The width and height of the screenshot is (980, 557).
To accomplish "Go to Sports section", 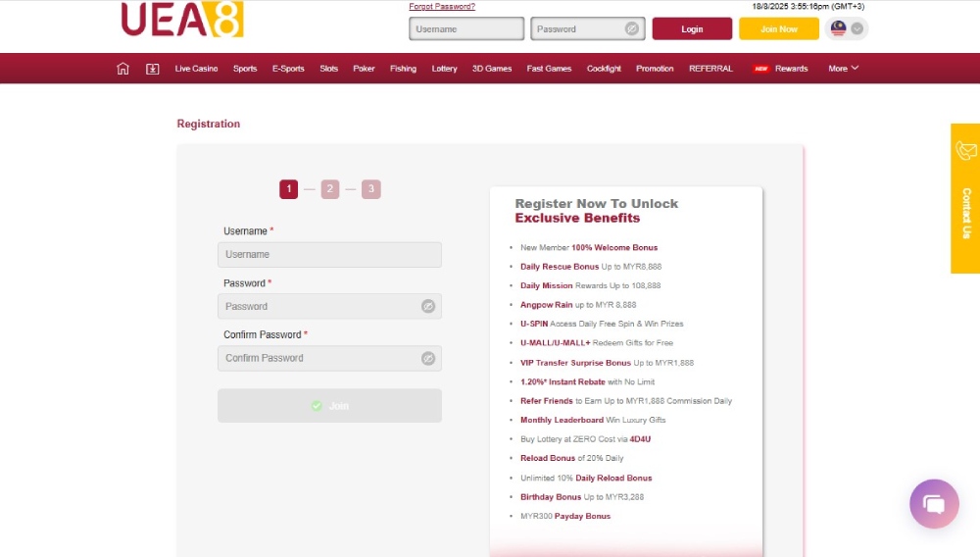I will pyautogui.click(x=245, y=69).
